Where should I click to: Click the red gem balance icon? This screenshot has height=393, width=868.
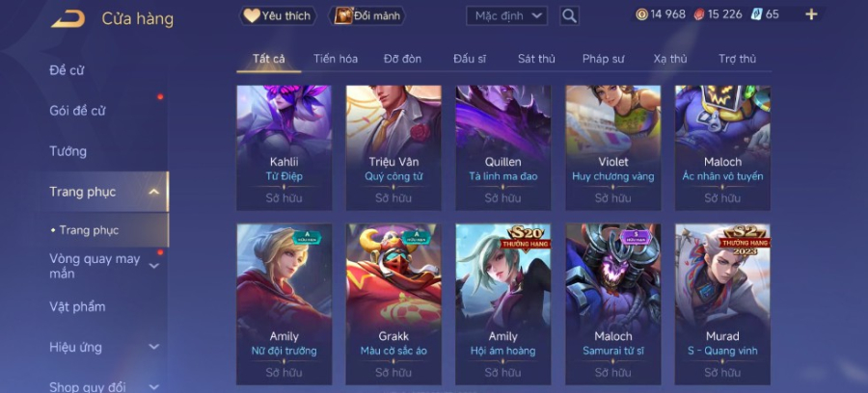tap(698, 14)
